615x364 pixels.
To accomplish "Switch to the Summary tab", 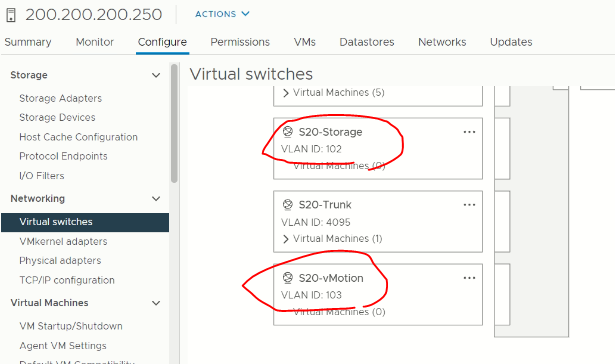I will click(x=28, y=42).
